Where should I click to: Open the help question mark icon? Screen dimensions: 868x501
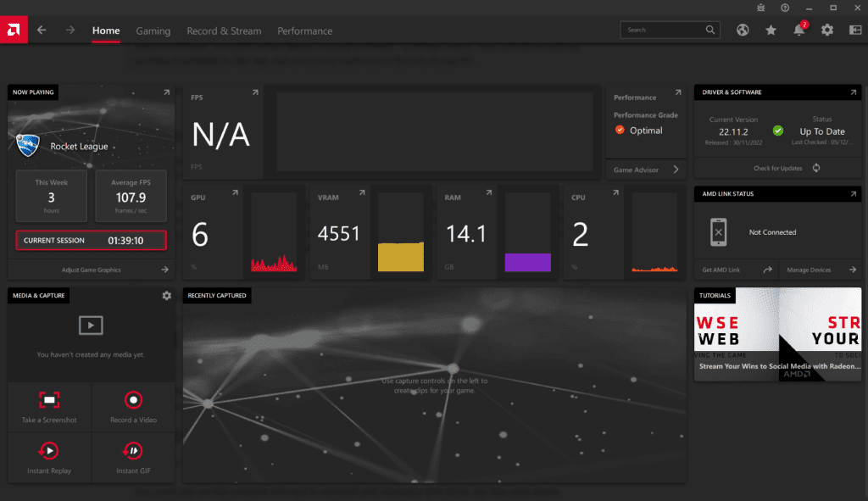click(x=785, y=8)
